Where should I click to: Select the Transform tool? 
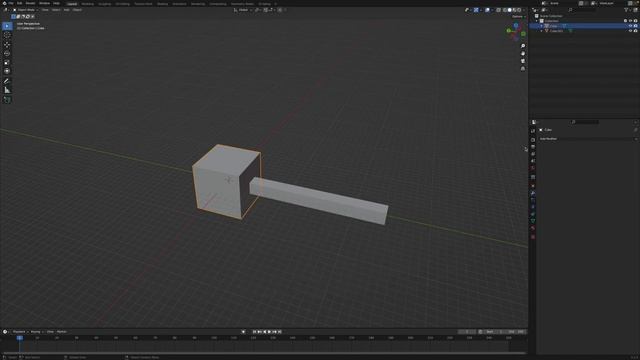pyautogui.click(x=7, y=71)
